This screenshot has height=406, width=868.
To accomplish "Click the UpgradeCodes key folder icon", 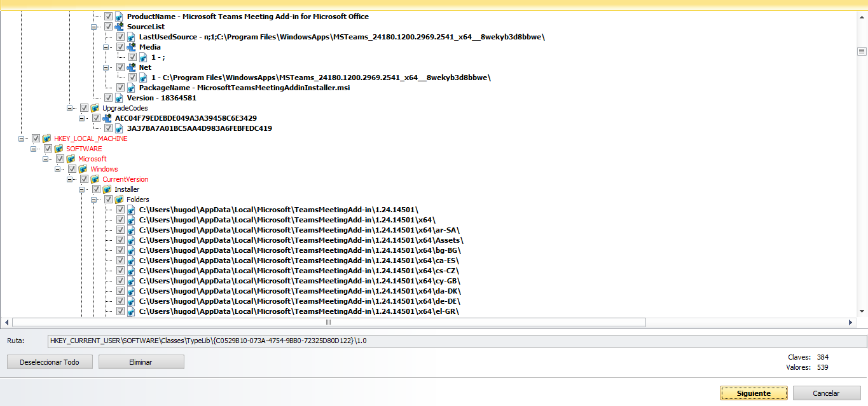I will (x=95, y=108).
